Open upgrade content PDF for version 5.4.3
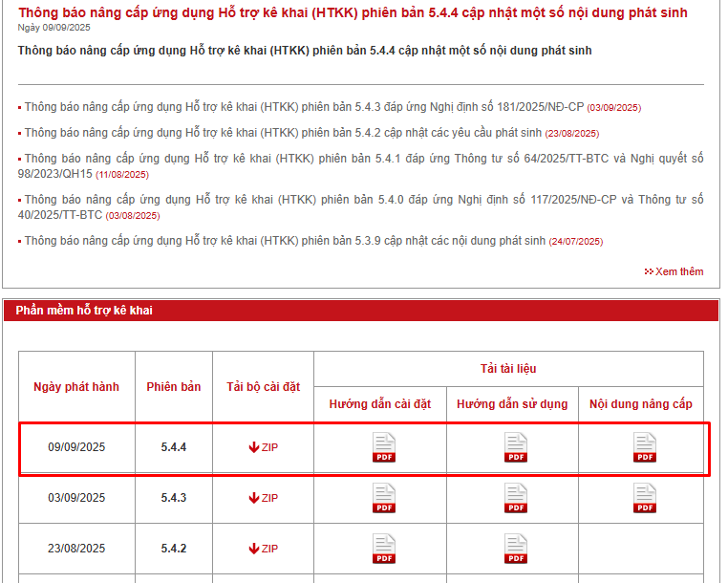Screen dimensions: 728x583 645,498
